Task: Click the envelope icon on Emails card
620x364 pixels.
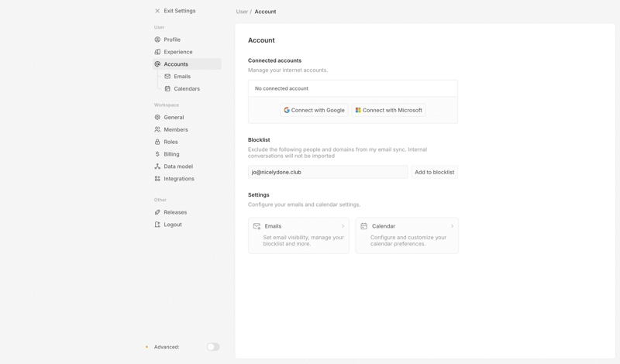Action: pyautogui.click(x=257, y=226)
